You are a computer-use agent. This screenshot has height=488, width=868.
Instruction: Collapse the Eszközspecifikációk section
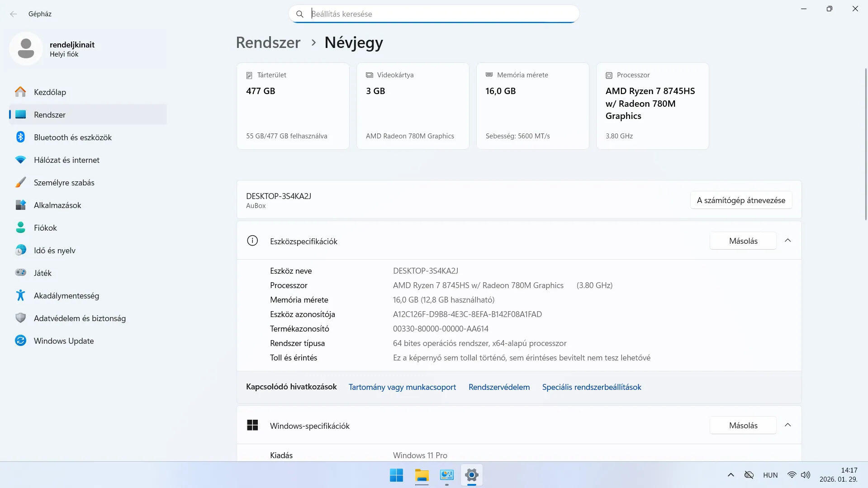[787, 241]
